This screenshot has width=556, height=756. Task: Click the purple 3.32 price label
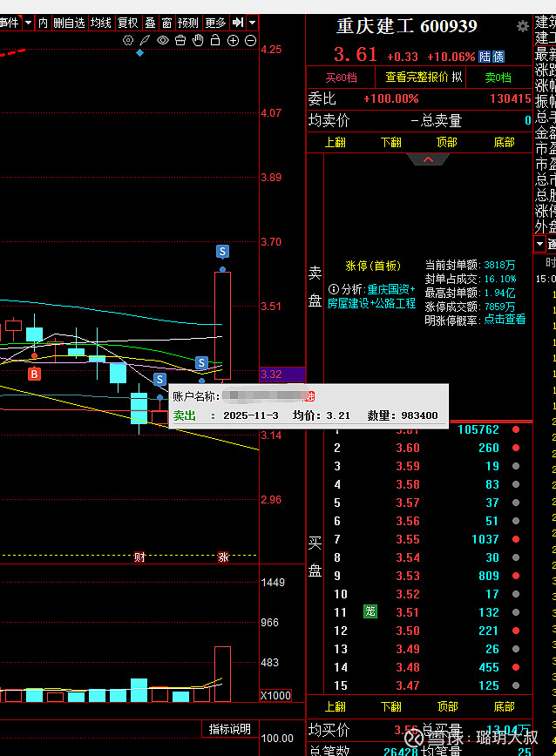point(282,375)
